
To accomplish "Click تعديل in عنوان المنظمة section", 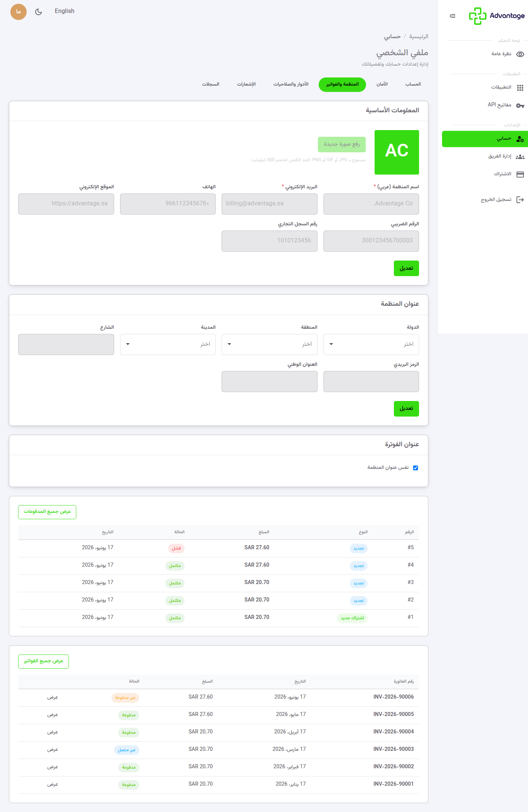I will point(406,409).
